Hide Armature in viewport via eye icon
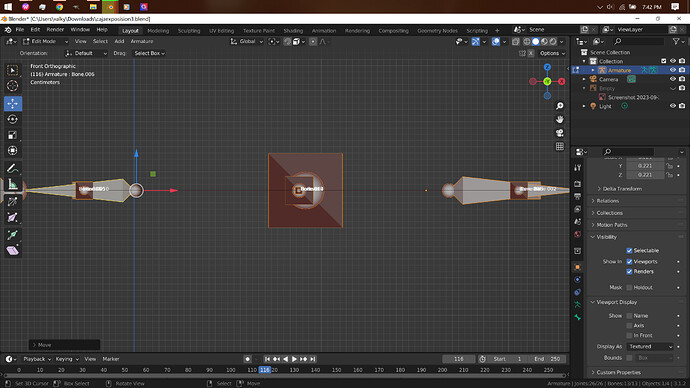 coord(672,70)
